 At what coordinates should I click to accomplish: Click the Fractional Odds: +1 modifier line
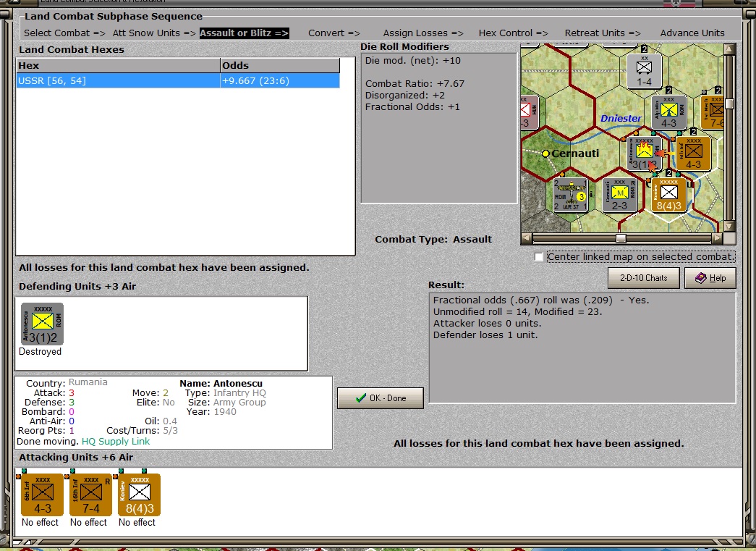click(x=412, y=106)
